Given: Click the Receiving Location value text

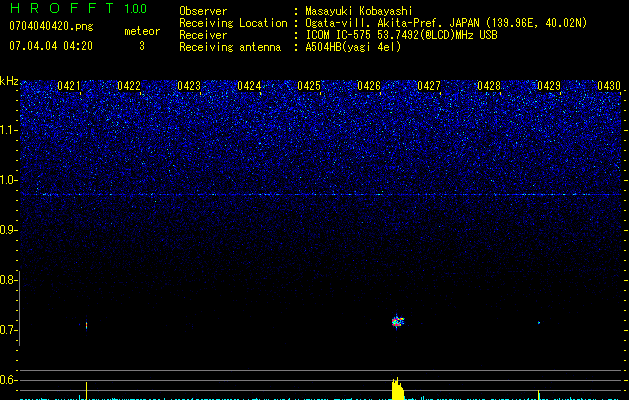Looking at the screenshot, I should click(x=446, y=23).
